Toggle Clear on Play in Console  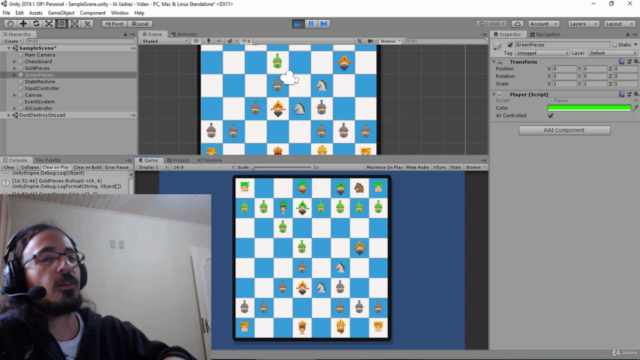[x=56, y=167]
